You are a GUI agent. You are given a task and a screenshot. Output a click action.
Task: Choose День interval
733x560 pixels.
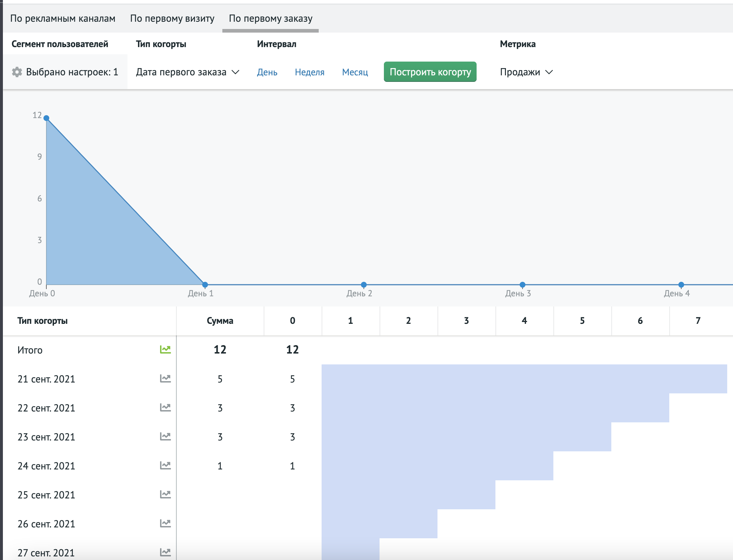point(267,72)
